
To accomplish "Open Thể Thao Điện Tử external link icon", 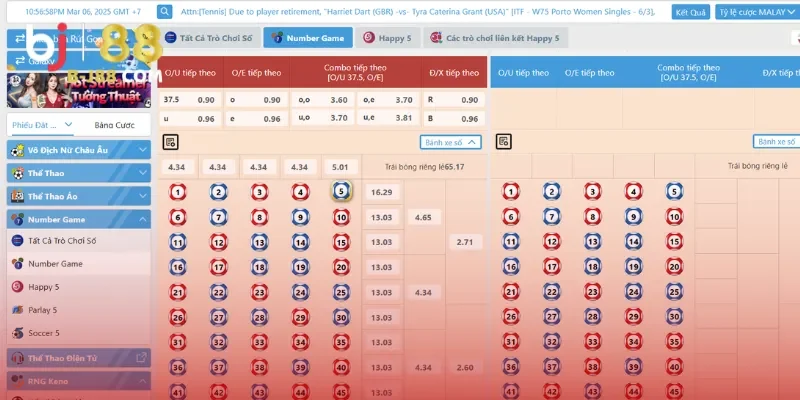I will pos(141,357).
